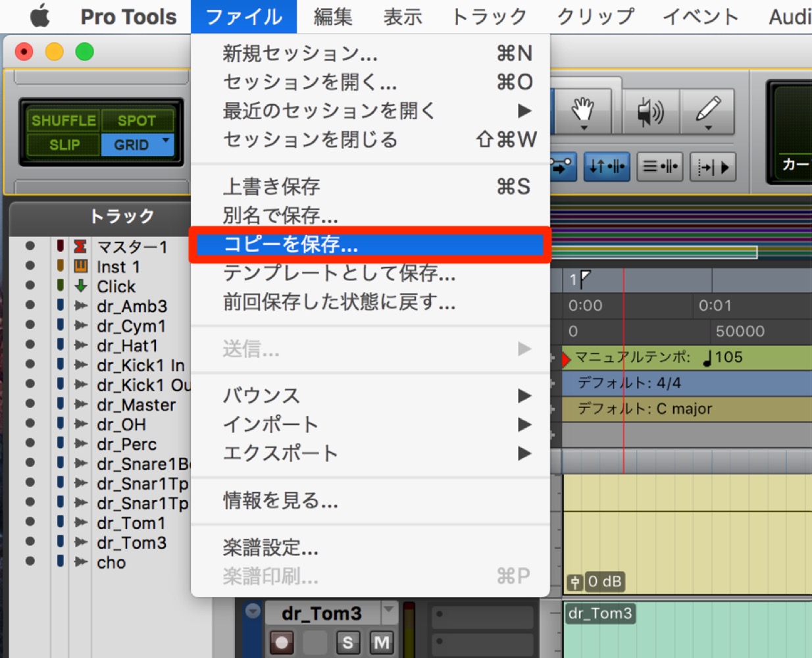Expand the インポート submenu
The image size is (812, 658).
370,424
